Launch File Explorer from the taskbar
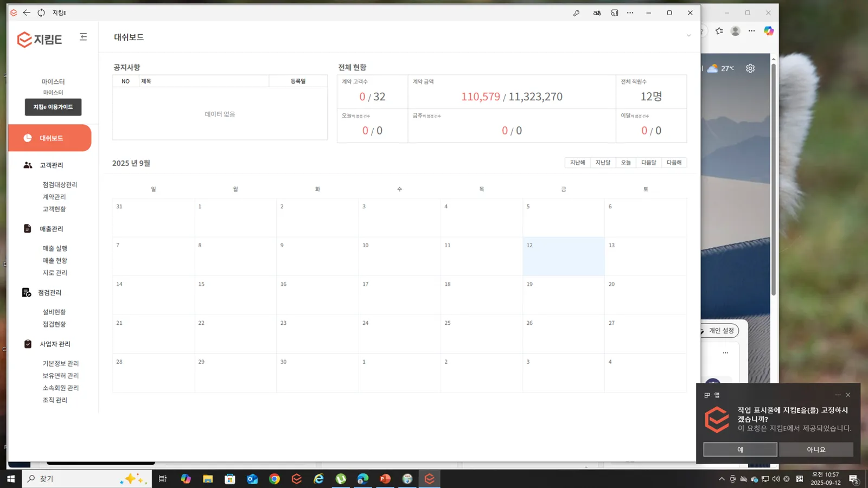 (208, 479)
